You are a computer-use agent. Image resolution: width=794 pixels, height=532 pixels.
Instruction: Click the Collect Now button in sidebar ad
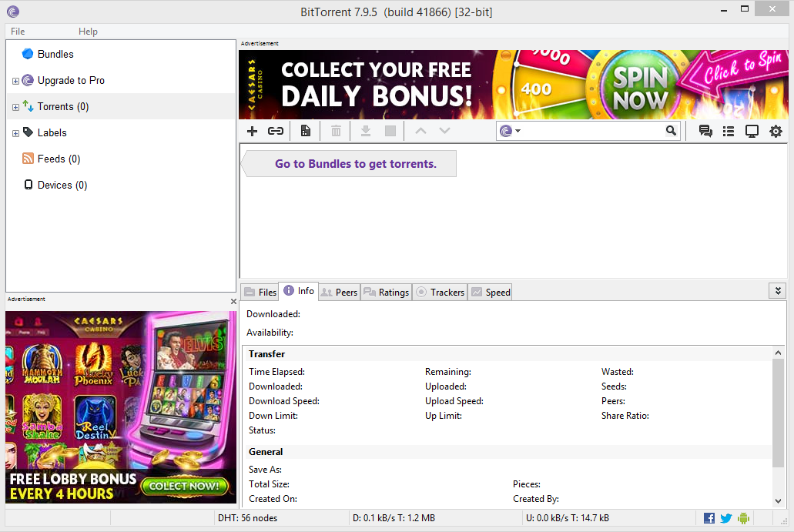point(184,486)
